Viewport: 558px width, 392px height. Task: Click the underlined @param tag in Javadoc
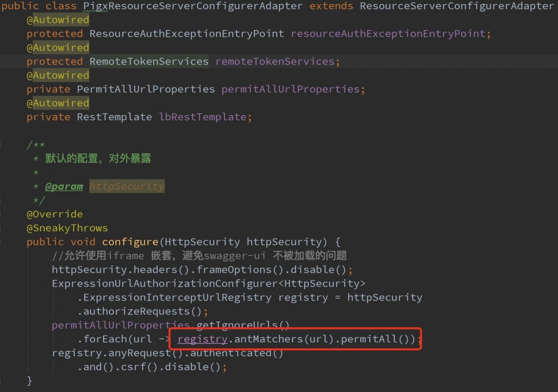[64, 186]
